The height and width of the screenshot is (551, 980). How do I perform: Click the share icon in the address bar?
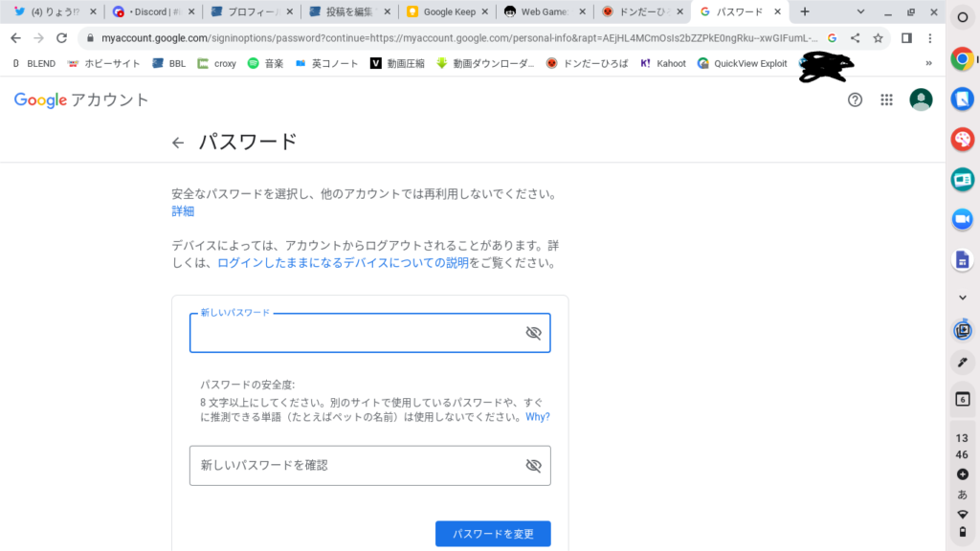point(855,38)
